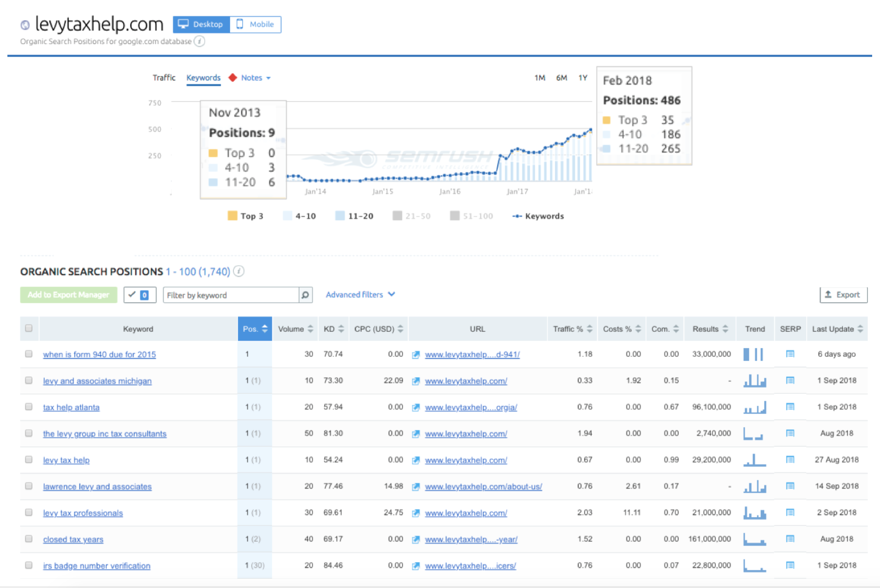Click Add to Export Manager button
Viewport: 880px width, 588px height.
[68, 294]
